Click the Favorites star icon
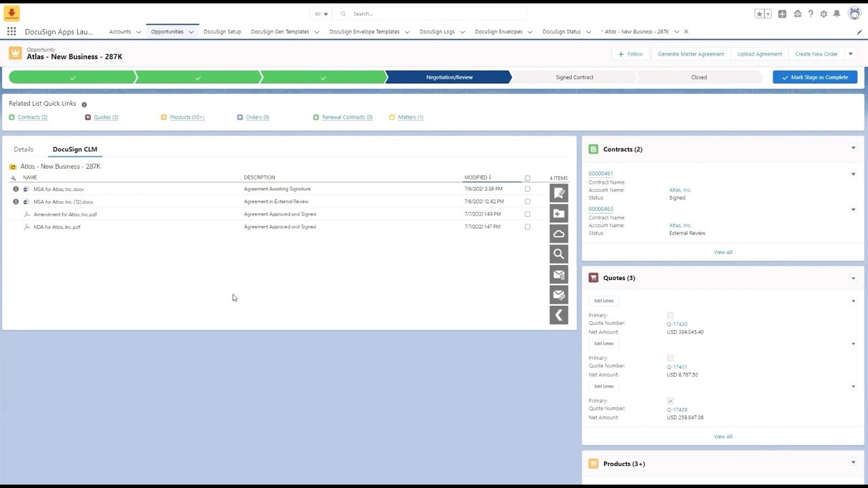This screenshot has height=488, width=868. click(759, 14)
